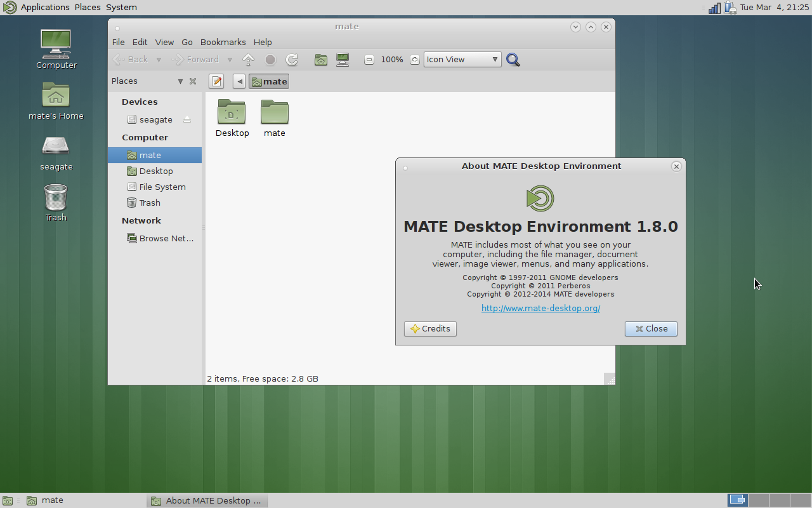Start a file search with the magnifier icon

tap(513, 59)
